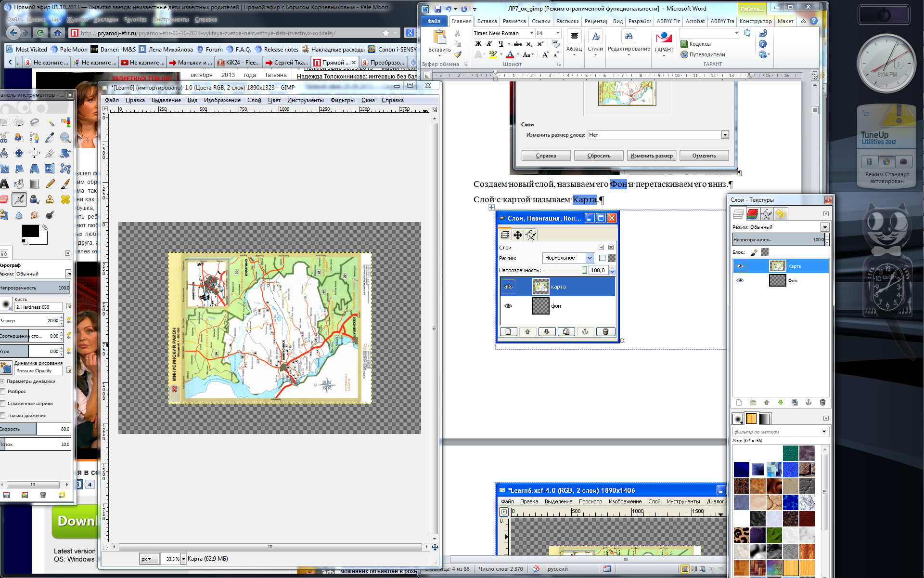The width and height of the screenshot is (924, 578).
Task: Toggle bold Ж button in Word
Action: pyautogui.click(x=478, y=44)
